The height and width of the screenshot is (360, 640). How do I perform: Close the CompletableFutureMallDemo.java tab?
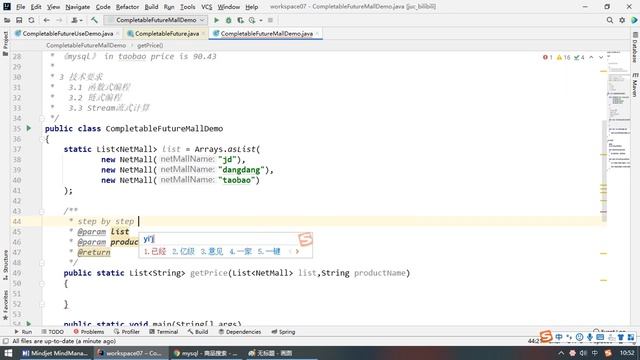318,33
